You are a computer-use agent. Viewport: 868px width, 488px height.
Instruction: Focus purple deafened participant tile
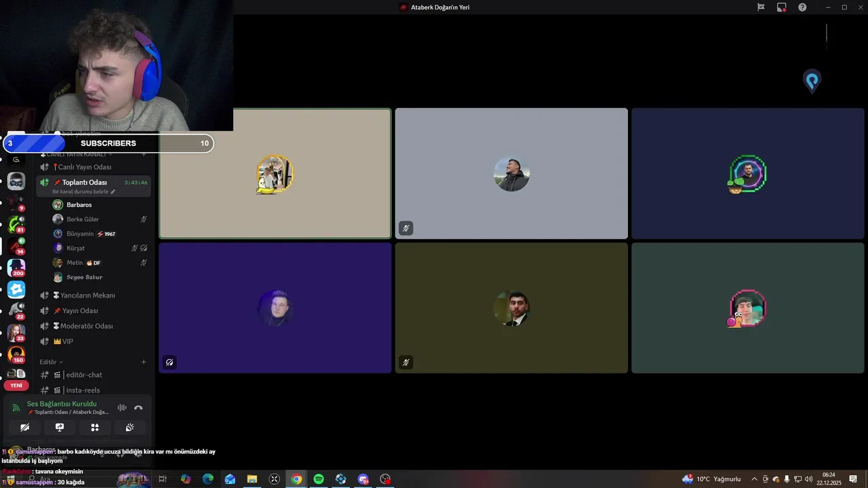pos(275,308)
